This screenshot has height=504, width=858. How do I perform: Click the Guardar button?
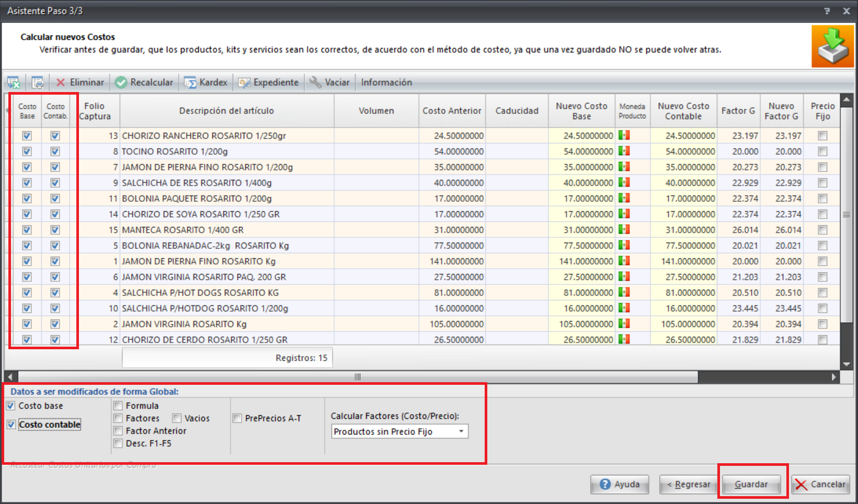tap(752, 484)
